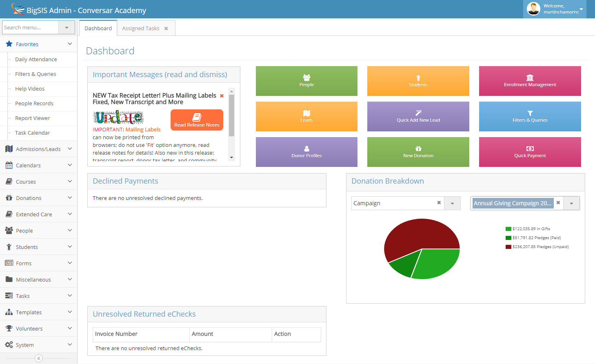The width and height of the screenshot is (595, 364).
Task: Open the Students tile
Action: [418, 81]
